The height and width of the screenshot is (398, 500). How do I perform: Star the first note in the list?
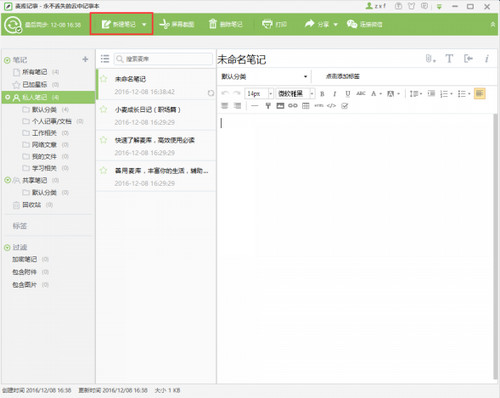[x=104, y=79]
